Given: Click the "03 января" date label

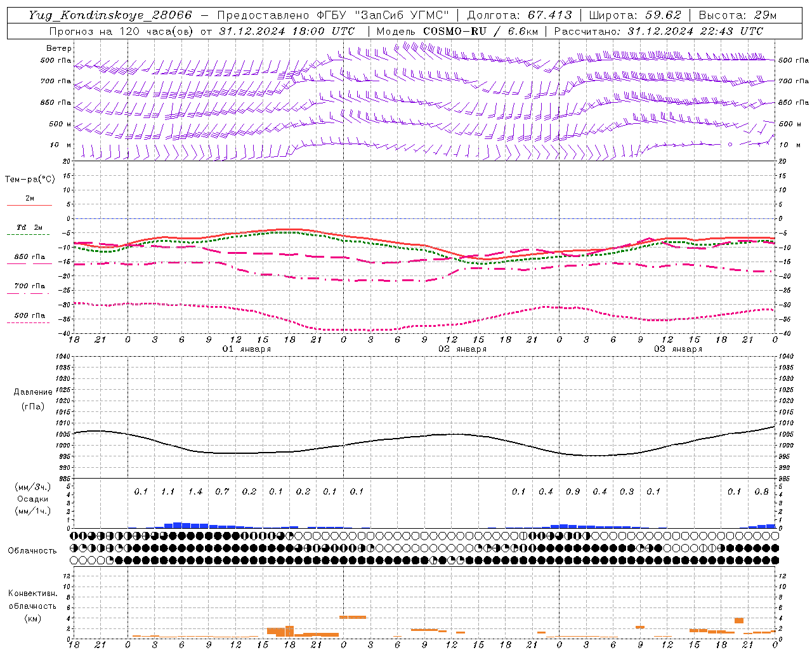Looking at the screenshot, I should [x=678, y=349].
